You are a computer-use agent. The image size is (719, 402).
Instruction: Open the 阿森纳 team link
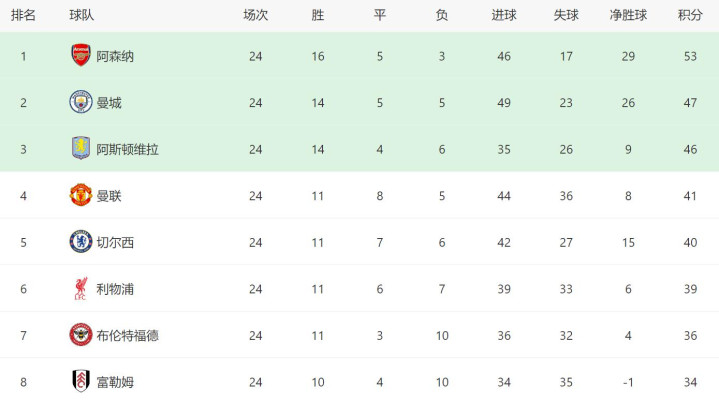click(115, 56)
